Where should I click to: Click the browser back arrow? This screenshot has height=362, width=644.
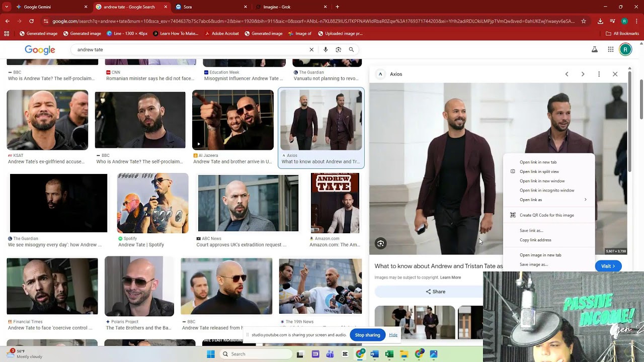pos(7,21)
